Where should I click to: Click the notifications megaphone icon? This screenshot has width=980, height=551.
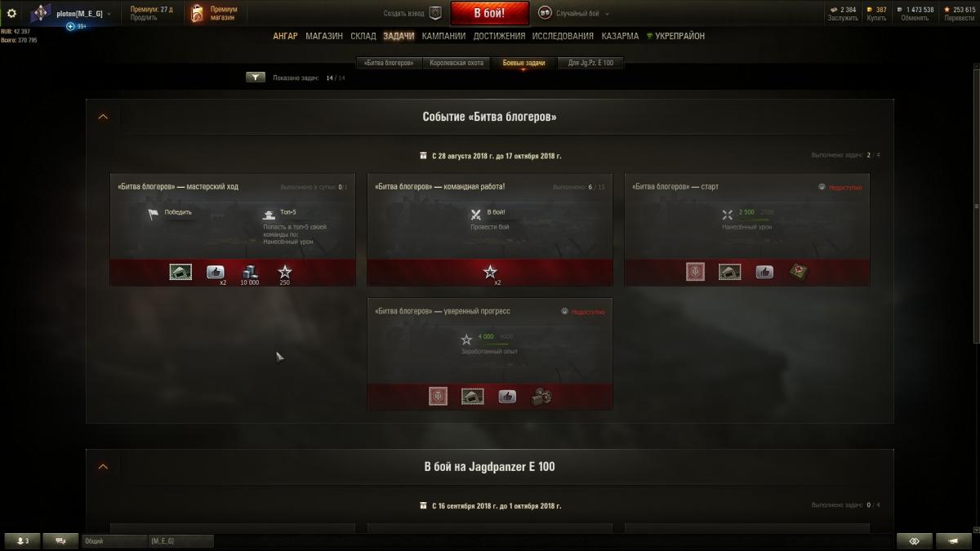click(x=954, y=541)
